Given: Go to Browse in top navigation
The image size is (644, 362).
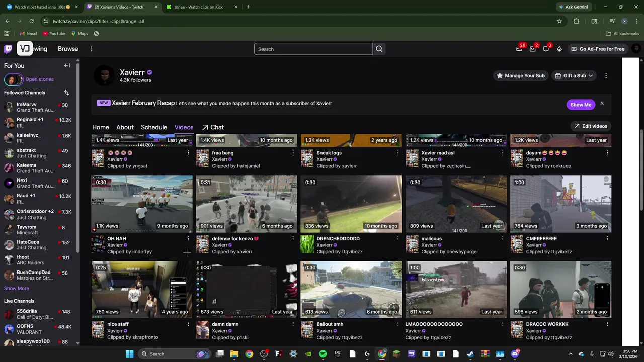Looking at the screenshot, I should click(x=68, y=49).
